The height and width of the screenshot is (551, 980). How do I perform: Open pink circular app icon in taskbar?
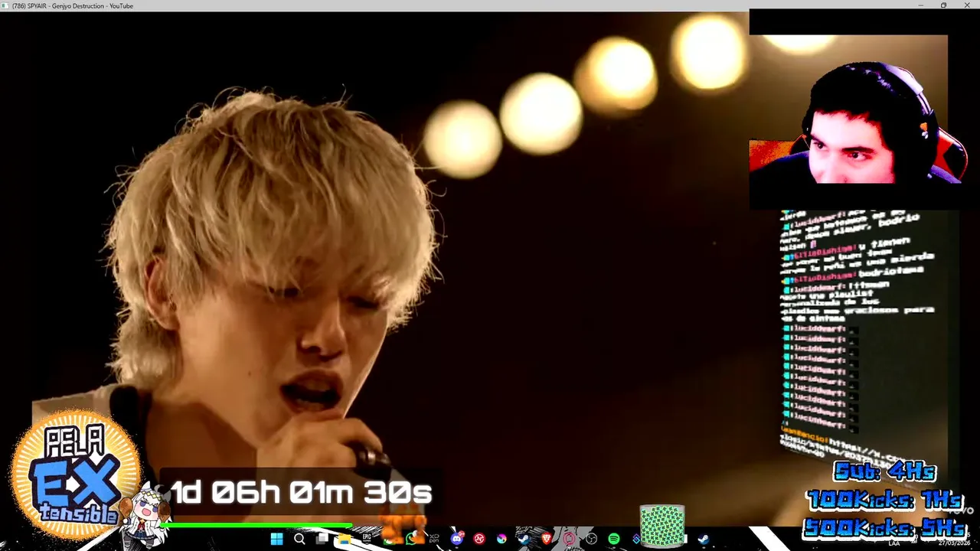point(569,539)
